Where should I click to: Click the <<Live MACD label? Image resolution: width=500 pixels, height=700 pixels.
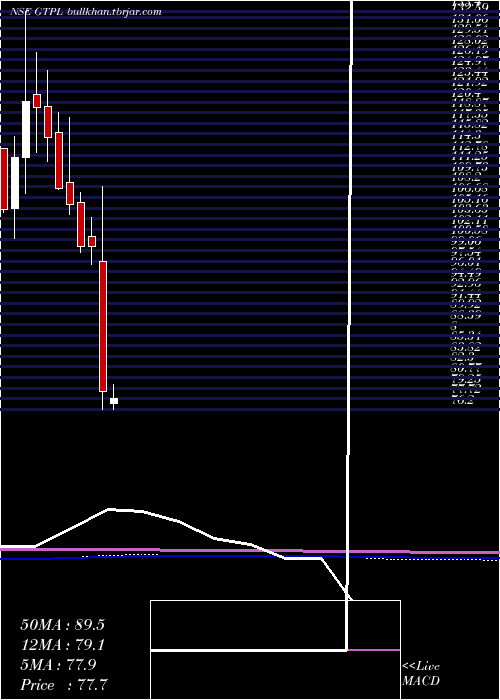(x=421, y=674)
